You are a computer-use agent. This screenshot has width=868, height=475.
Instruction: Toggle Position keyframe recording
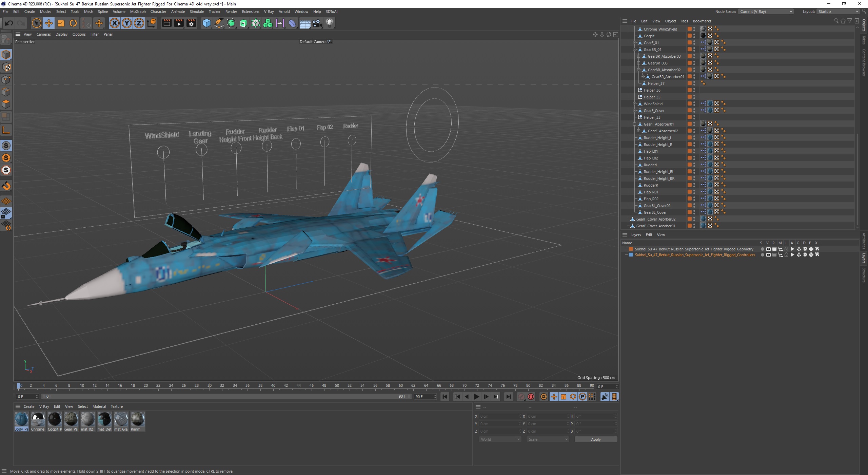554,396
